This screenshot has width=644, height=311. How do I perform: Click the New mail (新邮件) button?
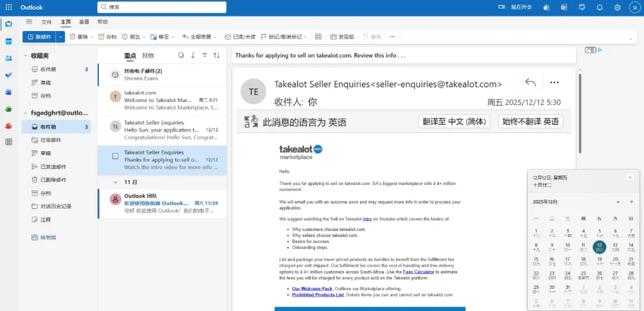click(x=39, y=36)
